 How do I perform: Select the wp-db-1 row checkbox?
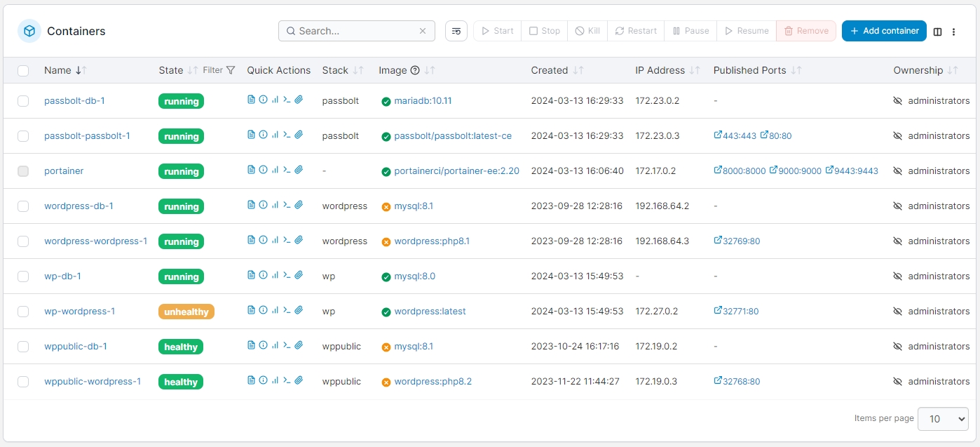coord(23,276)
